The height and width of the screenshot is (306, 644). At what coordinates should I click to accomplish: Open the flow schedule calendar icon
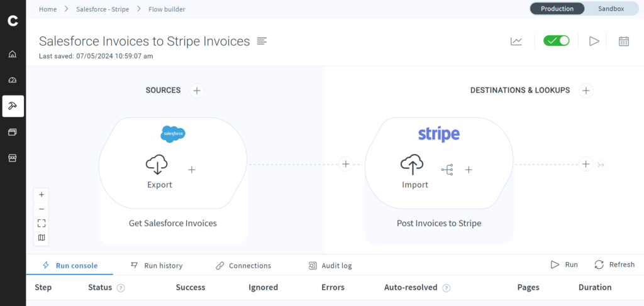pos(623,41)
